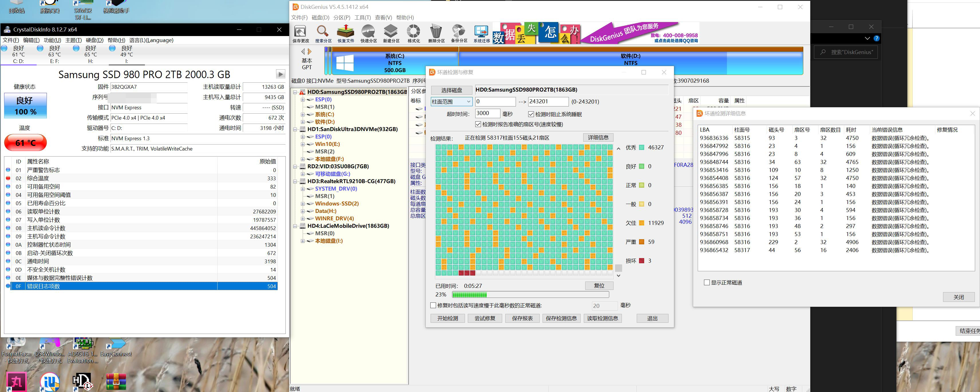Click the timeout 3000 milliseconds field
Viewport: 980px width, 392px height.
[x=487, y=113]
